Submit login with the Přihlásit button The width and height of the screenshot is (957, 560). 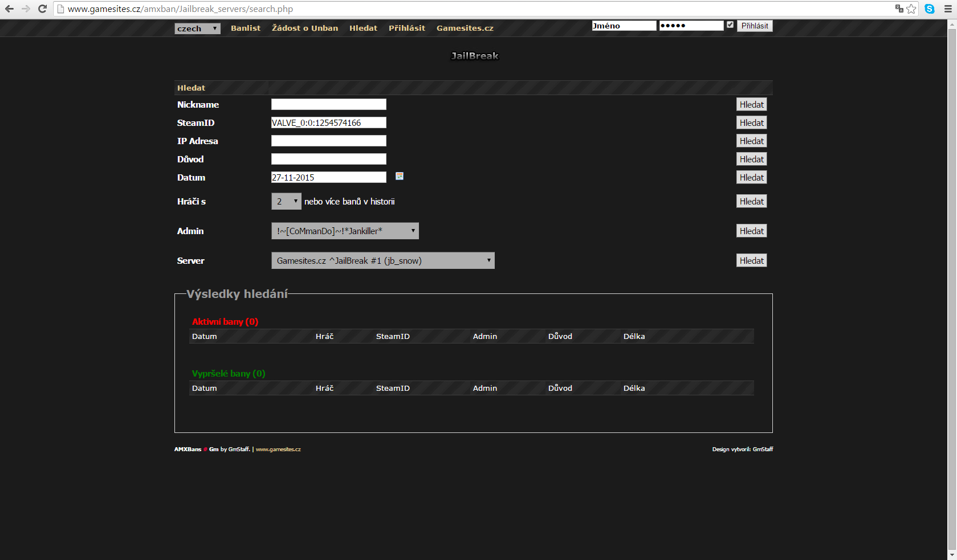click(755, 26)
